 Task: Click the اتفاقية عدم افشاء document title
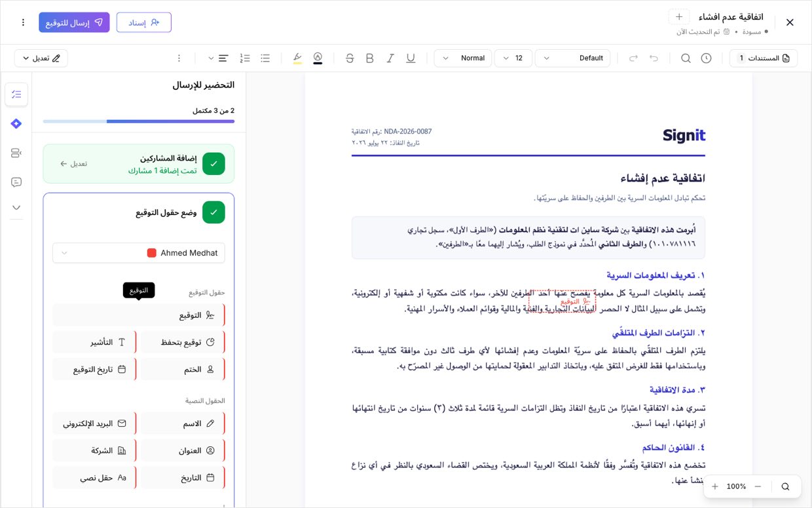(x=731, y=16)
